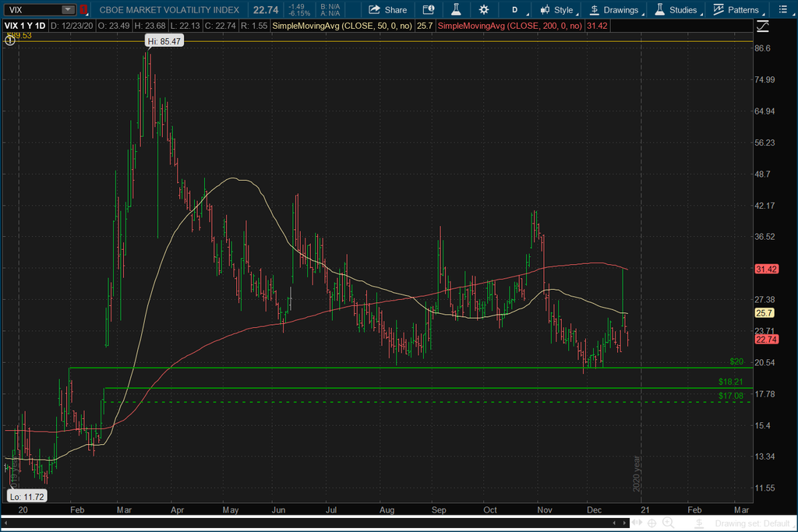This screenshot has width=798, height=532.
Task: Click the zoom-in magnifier icon
Action: tap(668, 523)
